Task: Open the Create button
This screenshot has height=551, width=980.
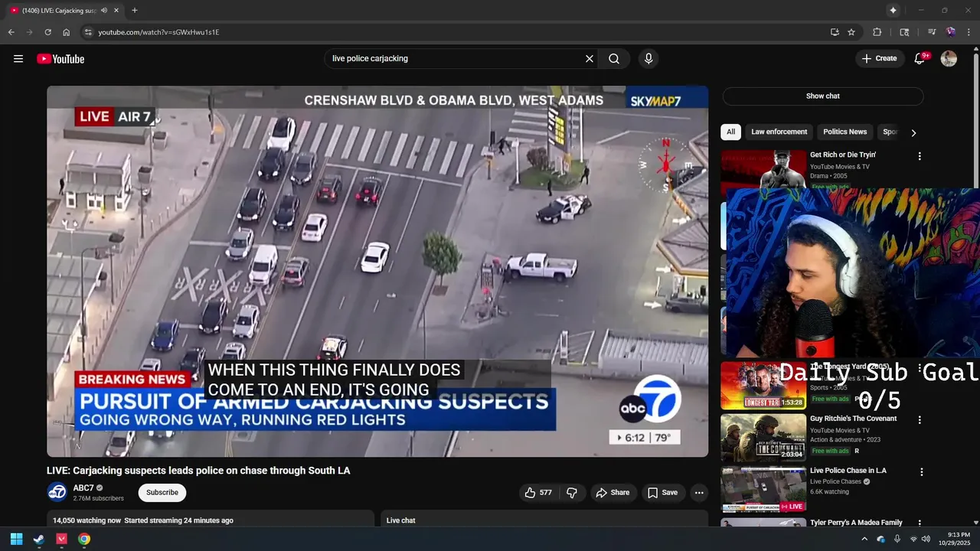Action: click(x=880, y=58)
